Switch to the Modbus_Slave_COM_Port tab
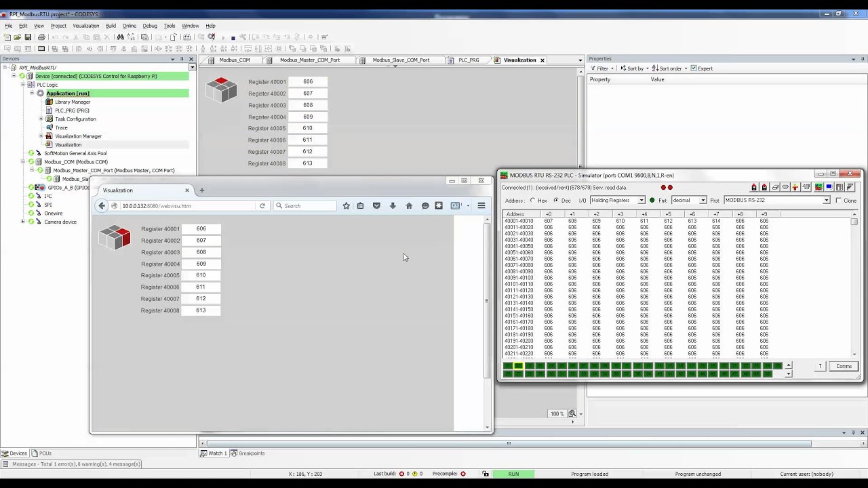Screen dimensions: 868x488 [401, 60]
